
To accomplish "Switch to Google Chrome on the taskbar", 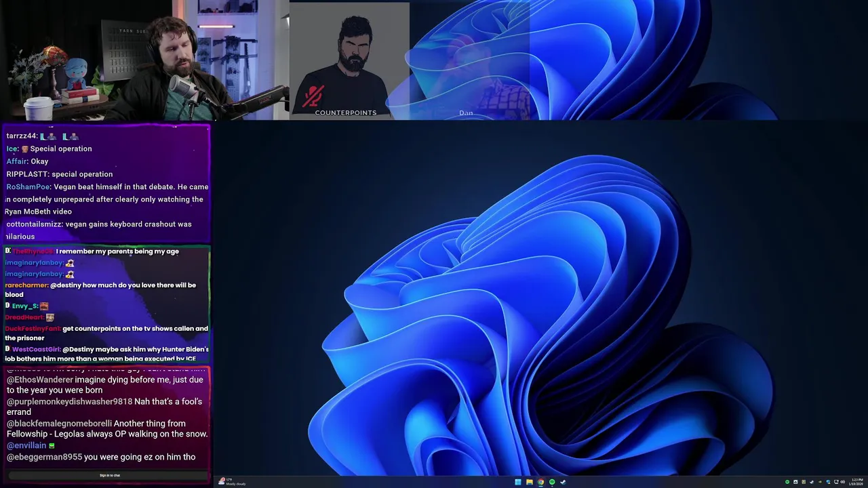I will point(540,482).
